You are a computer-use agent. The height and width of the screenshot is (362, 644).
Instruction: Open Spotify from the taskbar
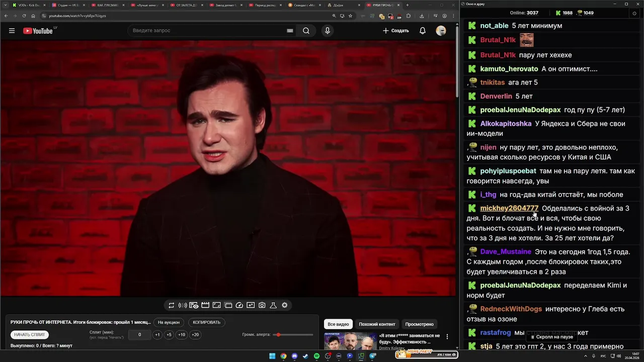316,356
